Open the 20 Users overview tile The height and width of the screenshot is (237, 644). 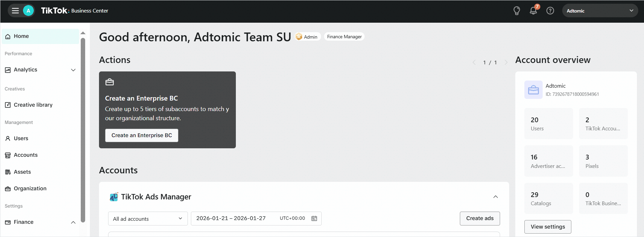click(x=549, y=124)
